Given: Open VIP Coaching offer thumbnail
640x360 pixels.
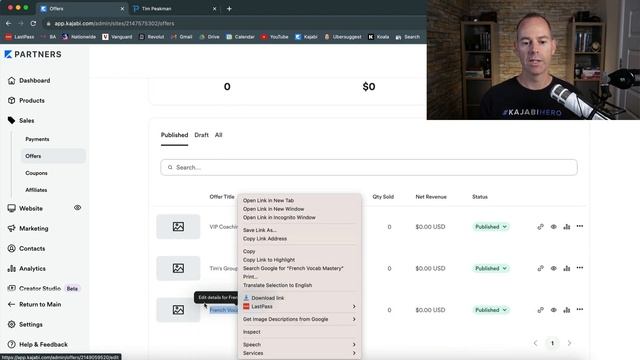Looking at the screenshot, I should point(178,227).
